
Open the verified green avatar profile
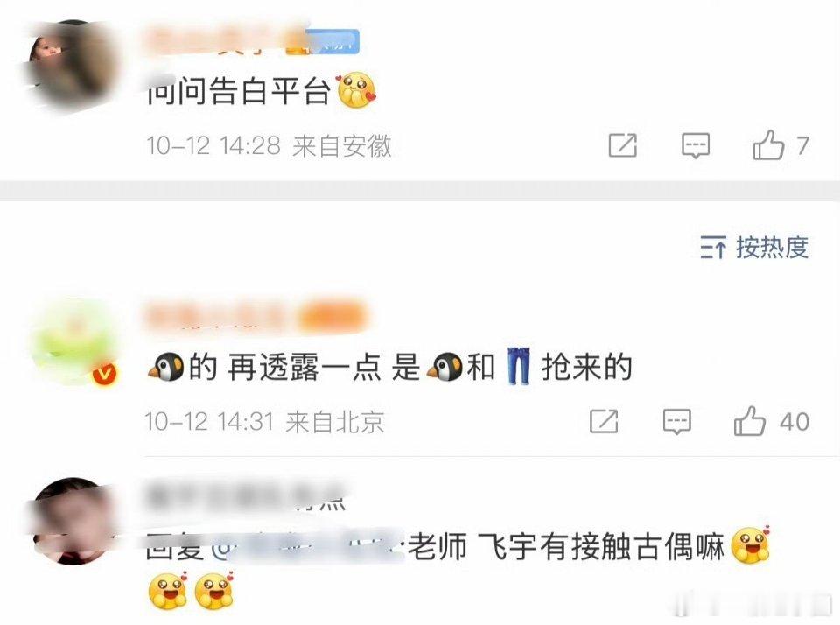73,341
